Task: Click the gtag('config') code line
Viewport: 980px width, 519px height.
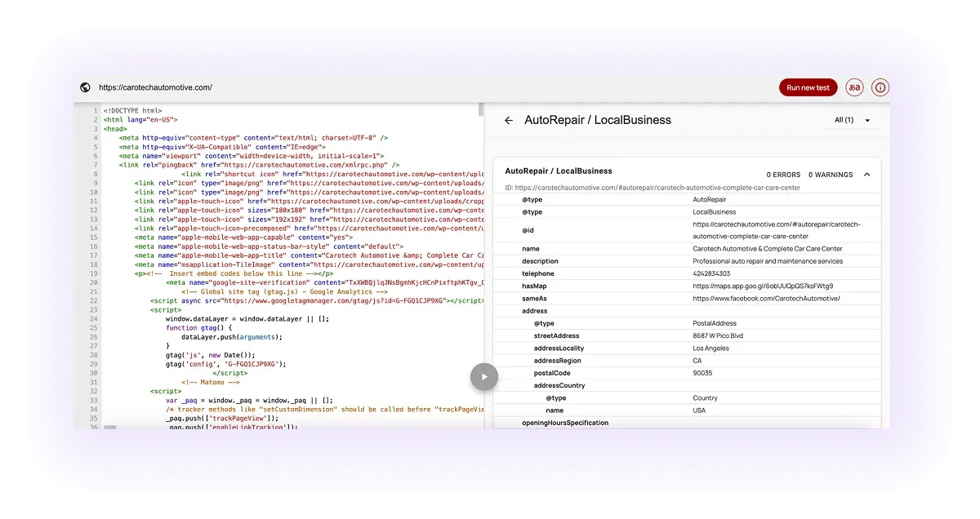Action: pos(226,364)
